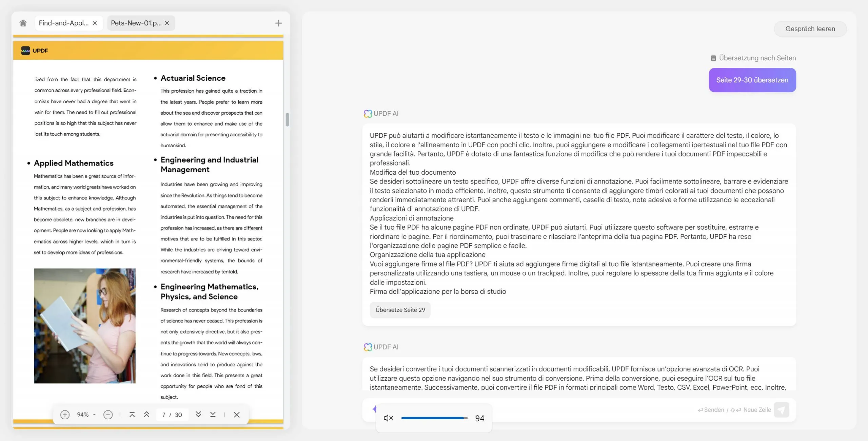This screenshot has width=868, height=441.
Task: Click Seite 29-30 übersetzen button
Action: coord(752,80)
